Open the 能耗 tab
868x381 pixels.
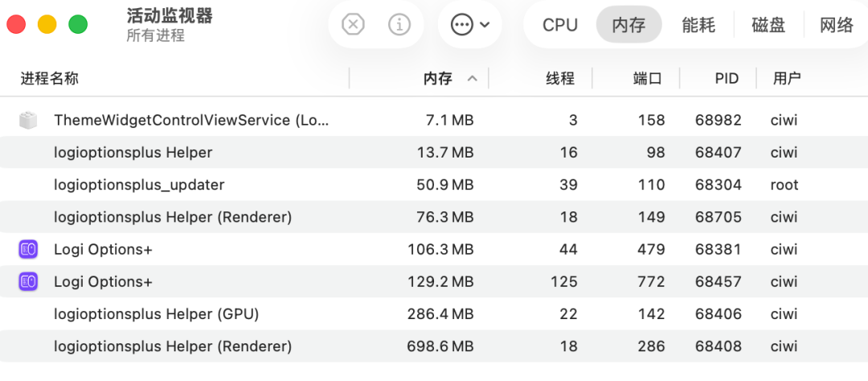click(x=698, y=25)
